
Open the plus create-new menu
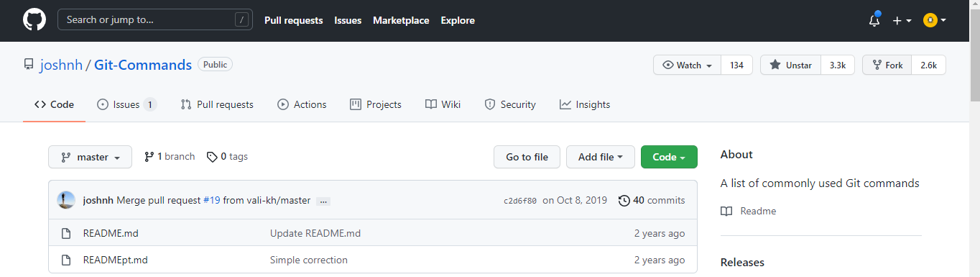[x=902, y=20]
